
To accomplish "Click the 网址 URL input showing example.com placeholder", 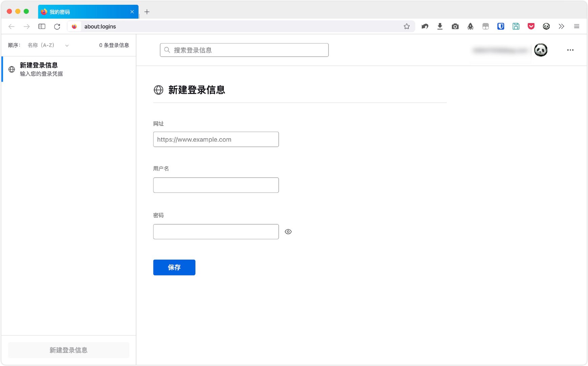I will coord(216,139).
